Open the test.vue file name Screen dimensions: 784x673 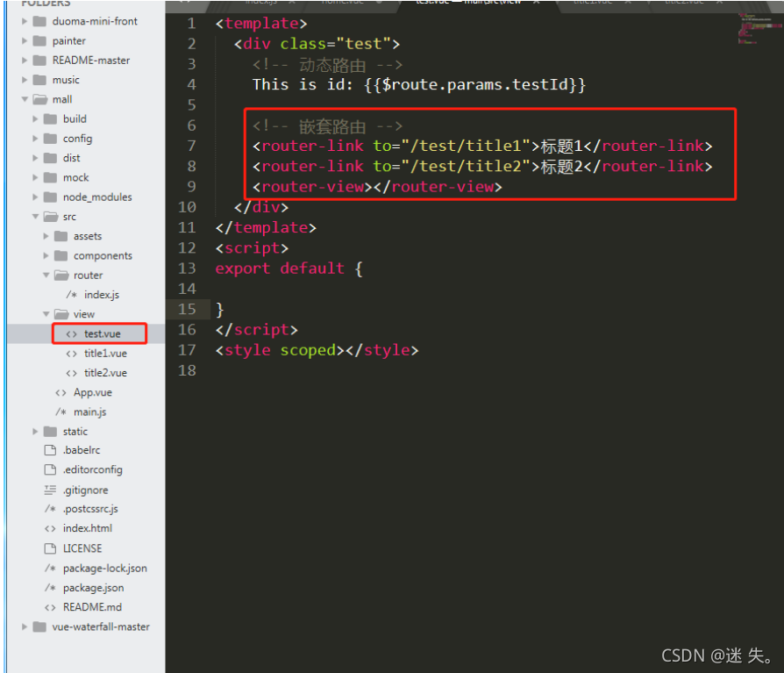pos(102,333)
